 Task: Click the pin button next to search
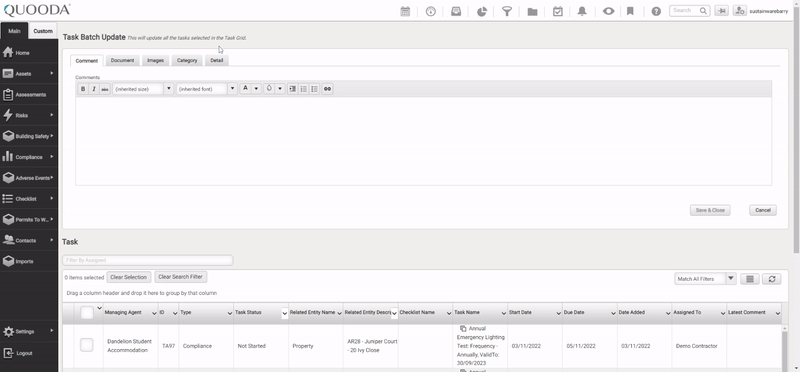pos(721,11)
